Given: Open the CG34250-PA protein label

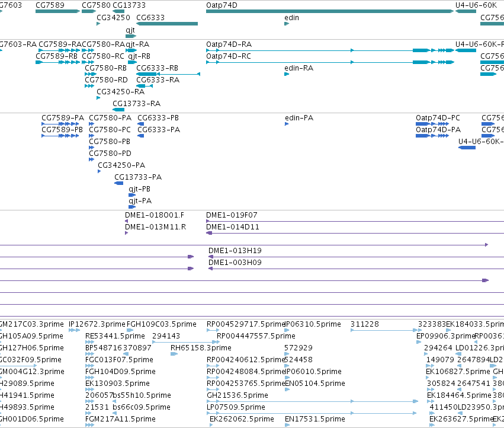Looking at the screenshot, I should tap(121, 165).
